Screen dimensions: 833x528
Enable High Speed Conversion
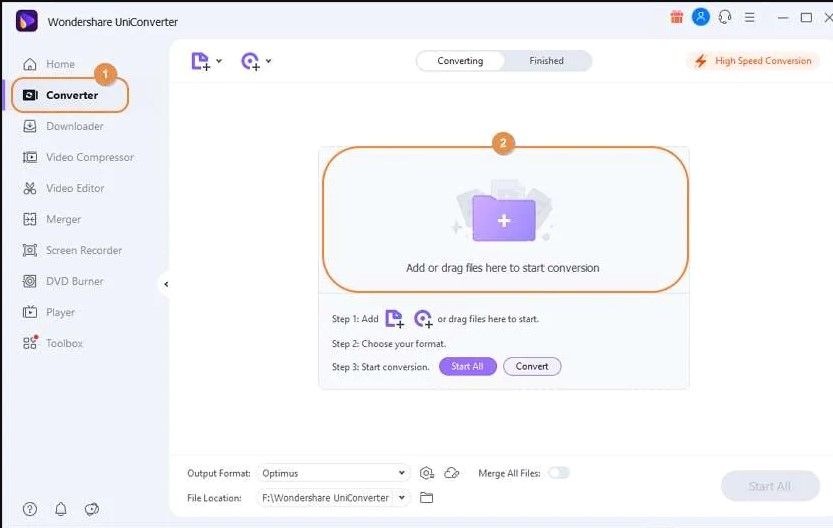pyautogui.click(x=753, y=61)
